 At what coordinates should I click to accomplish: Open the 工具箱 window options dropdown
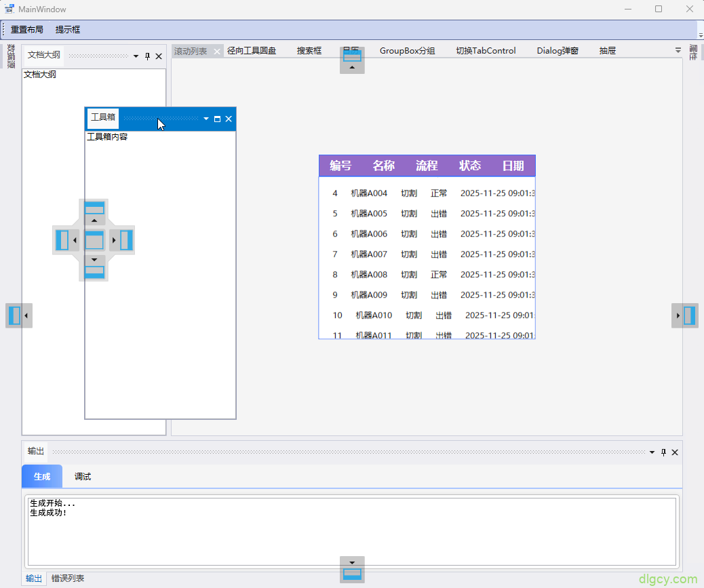pyautogui.click(x=206, y=119)
